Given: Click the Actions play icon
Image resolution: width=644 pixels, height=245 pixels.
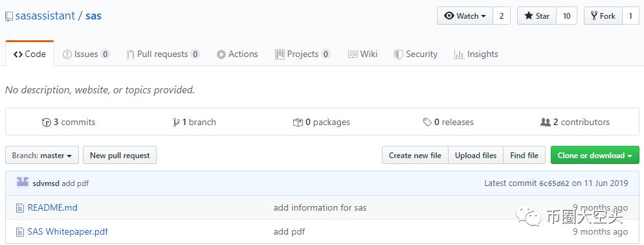Looking at the screenshot, I should [x=221, y=54].
